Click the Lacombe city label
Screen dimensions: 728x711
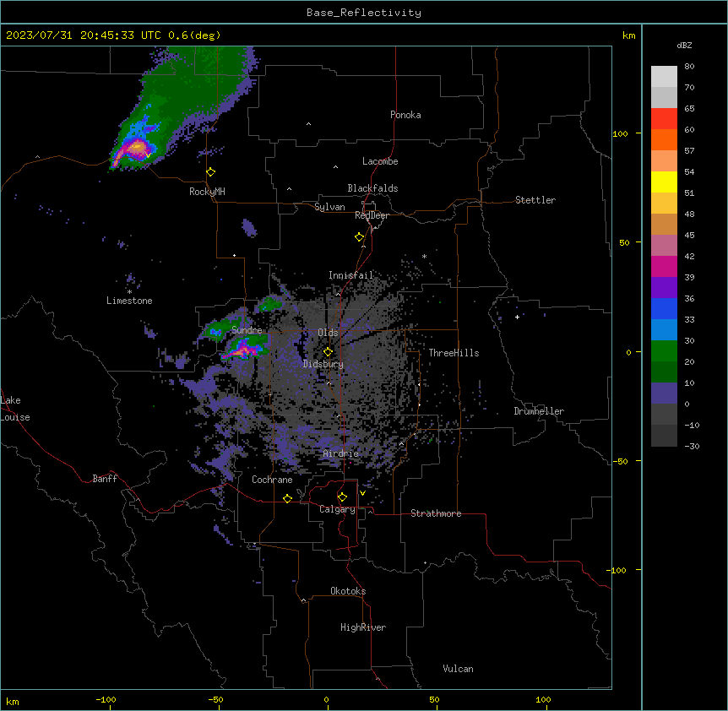tap(380, 161)
